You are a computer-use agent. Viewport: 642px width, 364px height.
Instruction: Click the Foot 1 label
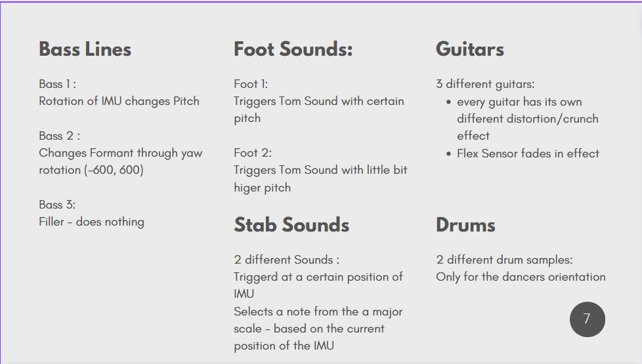(x=251, y=84)
